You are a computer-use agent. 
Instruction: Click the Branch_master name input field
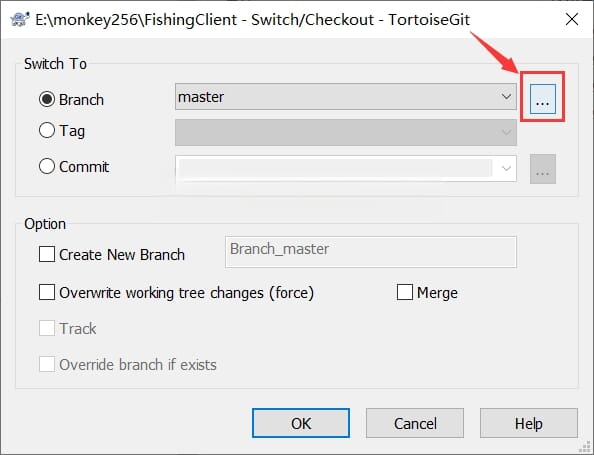point(370,252)
